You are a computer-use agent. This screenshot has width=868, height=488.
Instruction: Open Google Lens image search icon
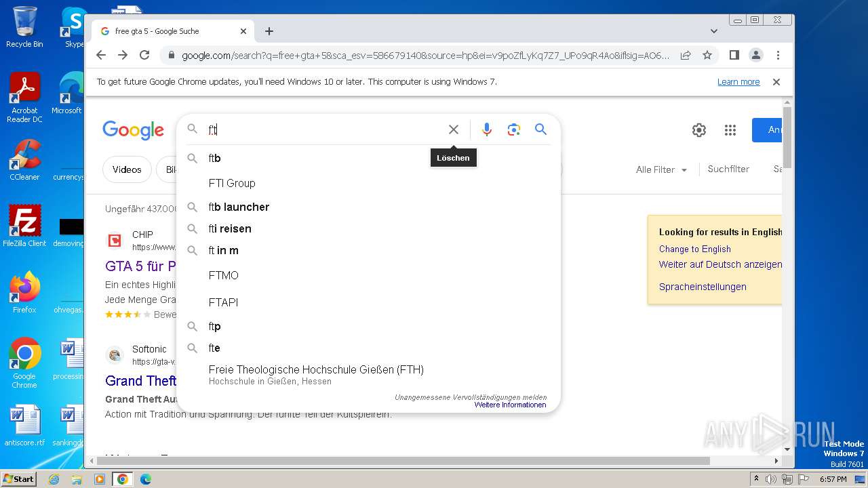click(x=513, y=129)
